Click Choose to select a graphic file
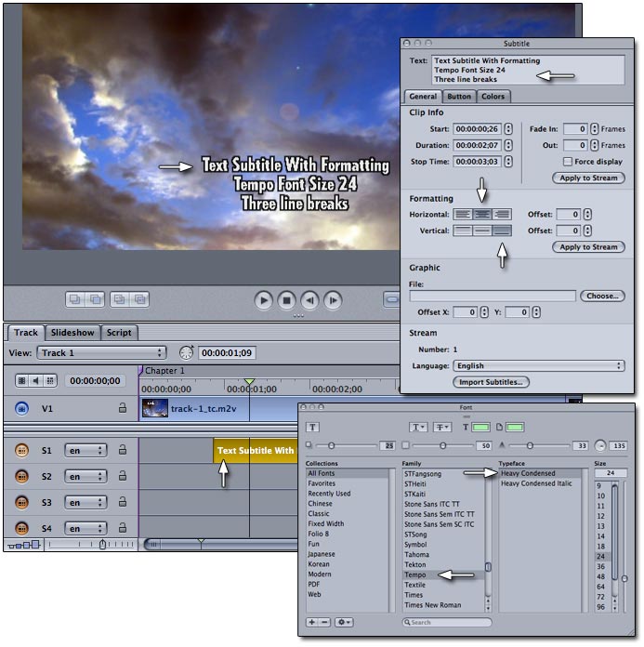Viewport: 644px width, 647px height. [x=601, y=296]
